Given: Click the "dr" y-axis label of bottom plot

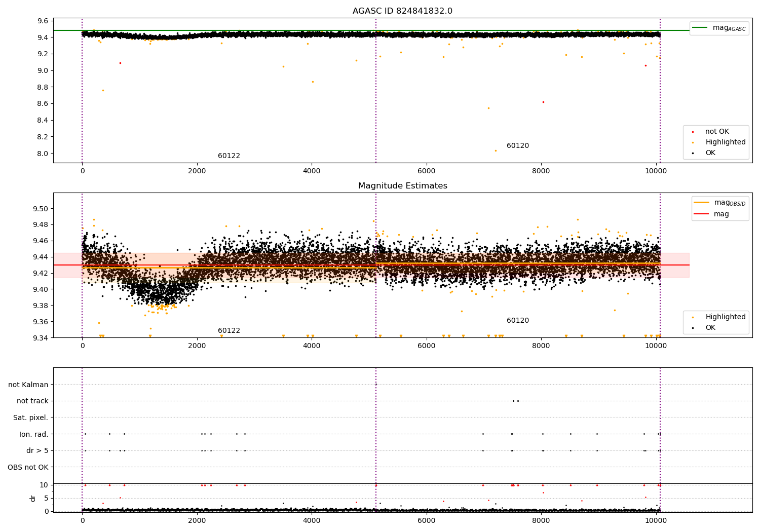Looking at the screenshot, I should point(33,498).
